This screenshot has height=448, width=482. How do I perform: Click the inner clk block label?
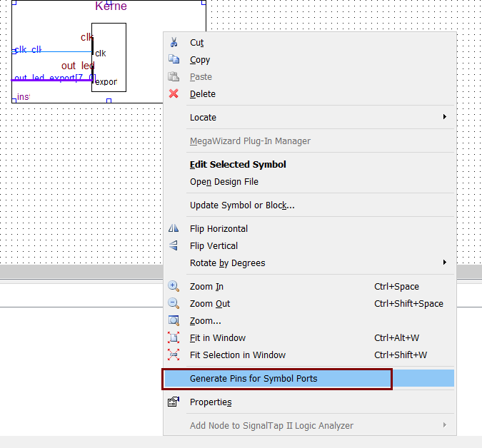click(101, 54)
